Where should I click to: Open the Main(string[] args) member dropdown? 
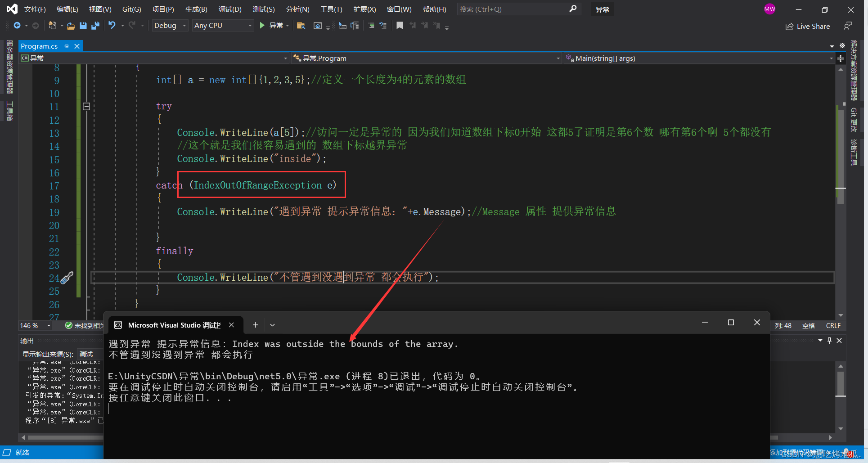click(700, 58)
